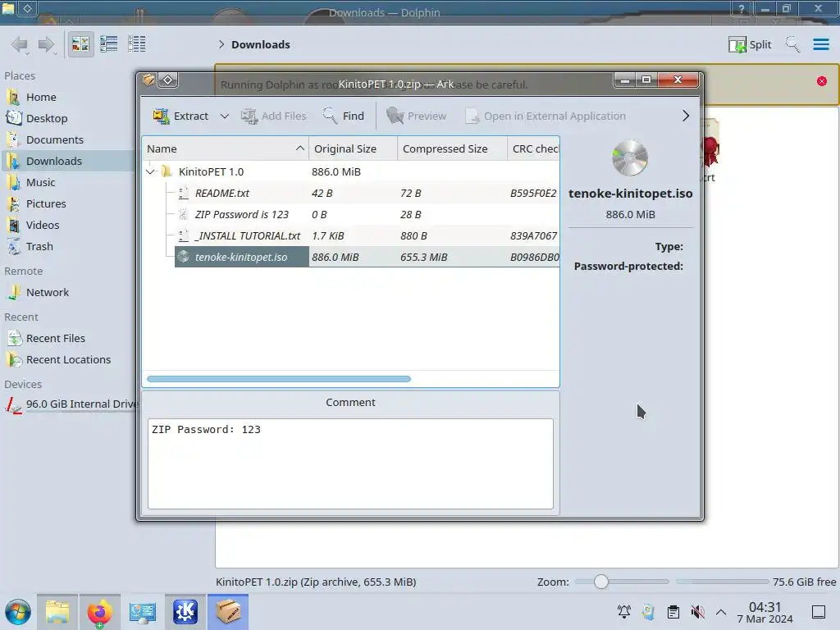Switch Dolphin to Icons view mode
This screenshot has height=630, width=840.
[80, 44]
